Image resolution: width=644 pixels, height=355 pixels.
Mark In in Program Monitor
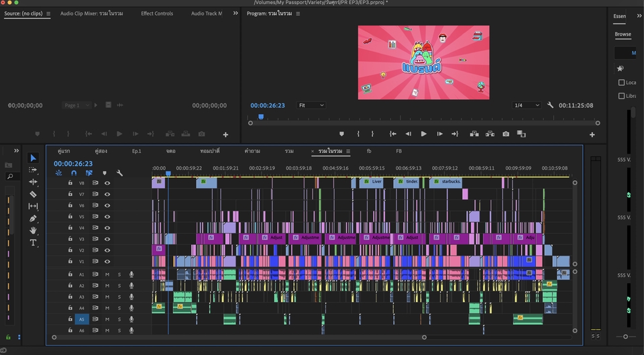pos(358,134)
